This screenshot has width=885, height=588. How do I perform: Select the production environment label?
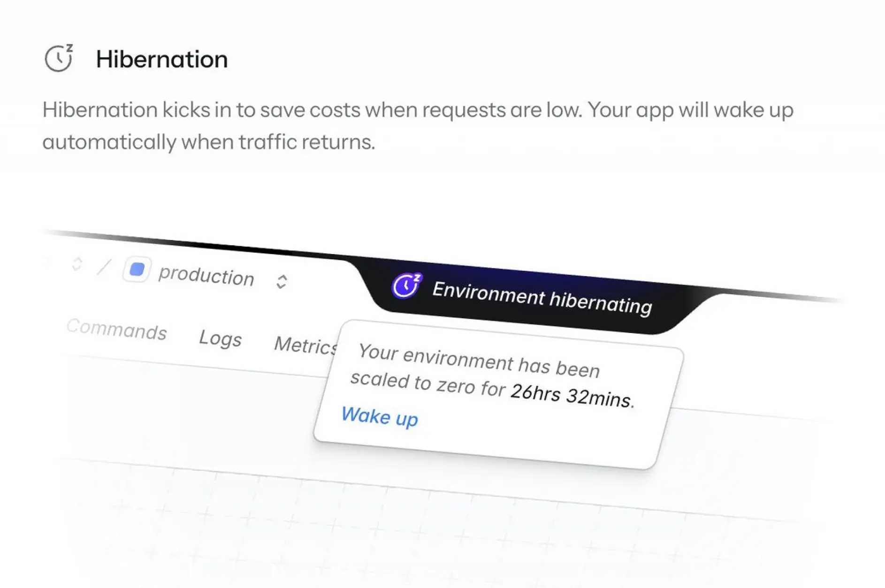206,276
